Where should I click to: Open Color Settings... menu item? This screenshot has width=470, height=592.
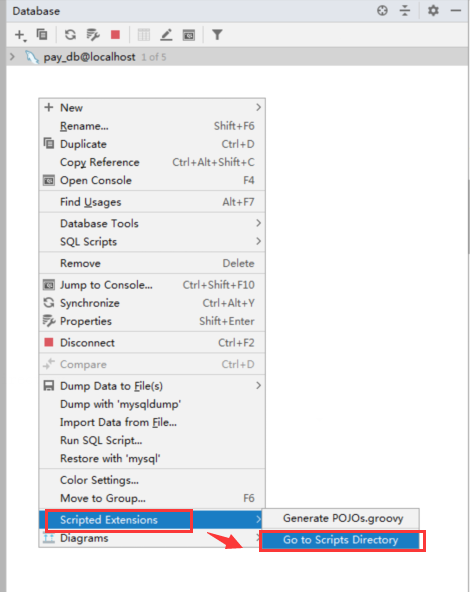point(152,480)
